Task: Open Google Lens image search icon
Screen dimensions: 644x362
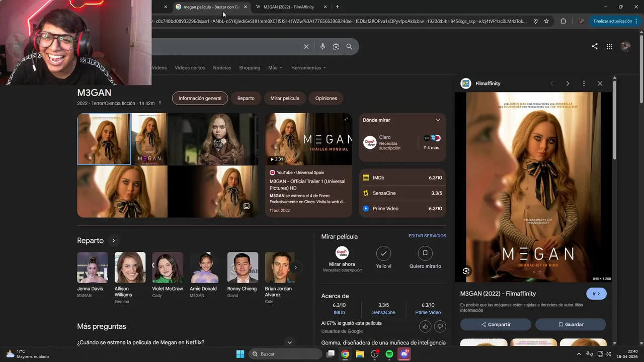Action: [336, 47]
